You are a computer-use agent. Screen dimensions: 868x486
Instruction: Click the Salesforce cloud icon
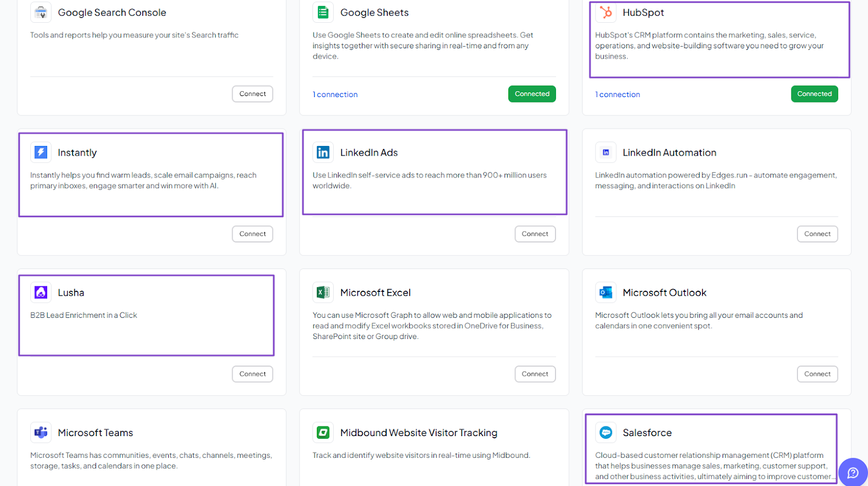[605, 432]
